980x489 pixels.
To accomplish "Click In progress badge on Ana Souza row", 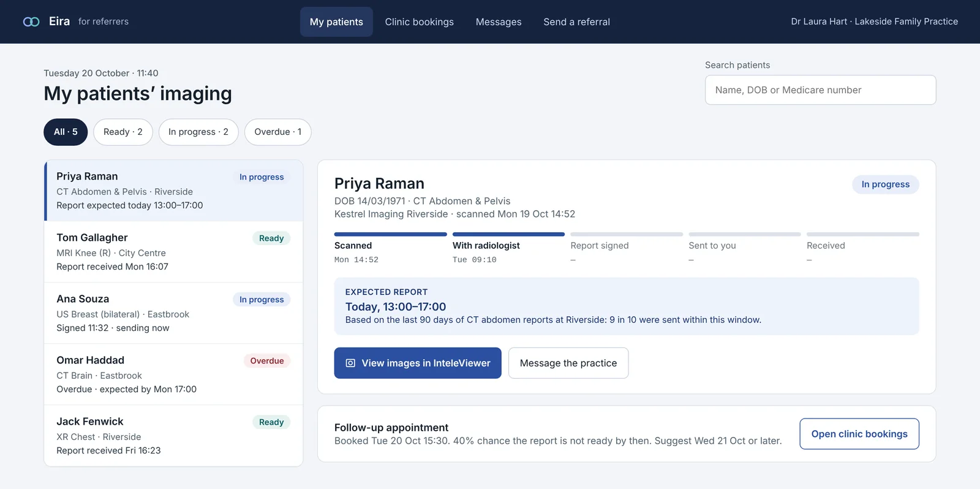I will [x=262, y=300].
